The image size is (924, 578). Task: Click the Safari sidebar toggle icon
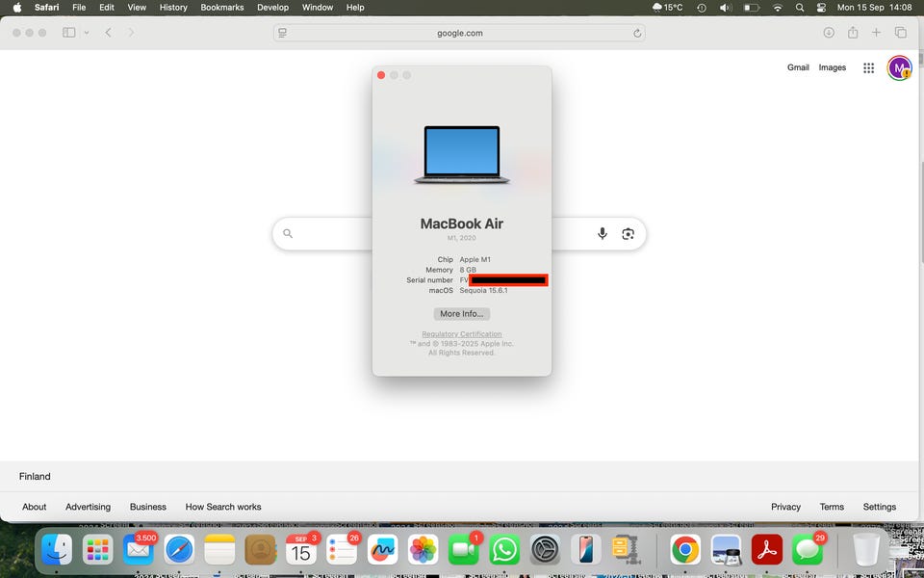point(68,33)
